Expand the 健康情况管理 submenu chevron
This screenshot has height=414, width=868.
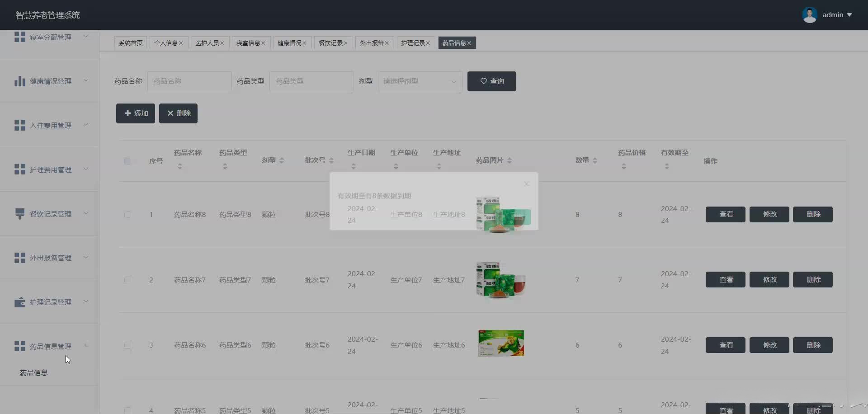(86, 81)
